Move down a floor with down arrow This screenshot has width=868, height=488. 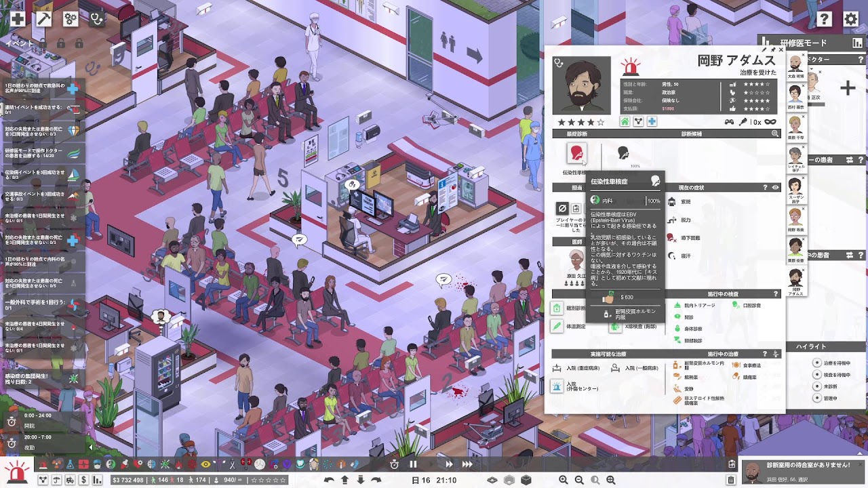[360, 480]
